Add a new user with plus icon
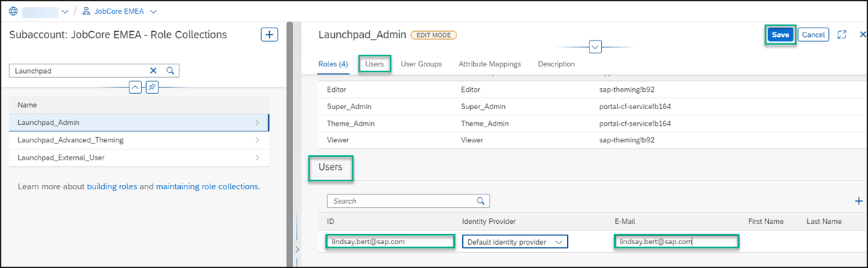Viewport: 868px width, 268px height. point(859,201)
